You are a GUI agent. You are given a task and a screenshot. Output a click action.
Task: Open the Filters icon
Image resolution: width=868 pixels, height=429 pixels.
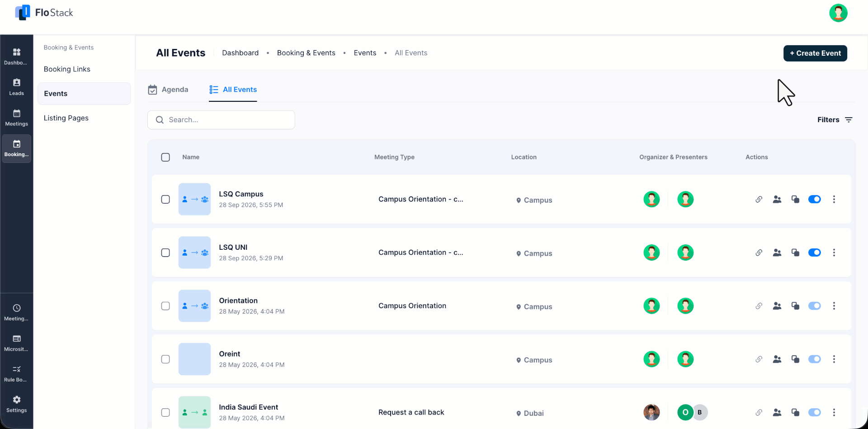(849, 120)
